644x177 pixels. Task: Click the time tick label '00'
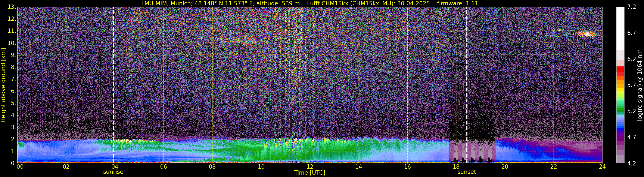click(x=20, y=167)
